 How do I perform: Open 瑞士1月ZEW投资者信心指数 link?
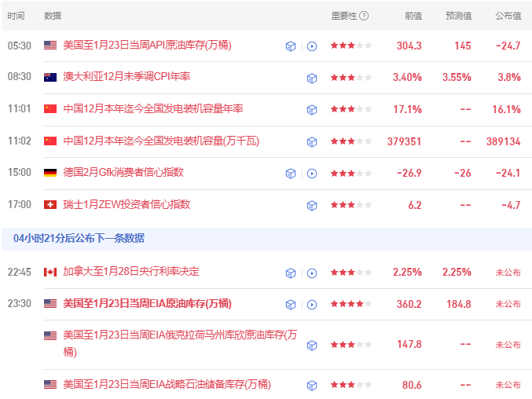coord(127,204)
